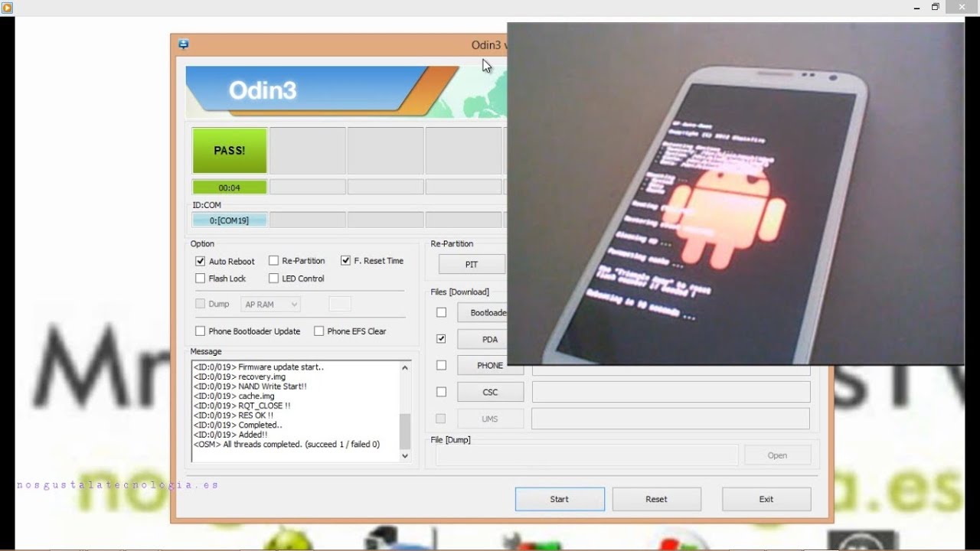The width and height of the screenshot is (980, 551).
Task: Tick the CSC file checkbox
Action: pyautogui.click(x=441, y=392)
